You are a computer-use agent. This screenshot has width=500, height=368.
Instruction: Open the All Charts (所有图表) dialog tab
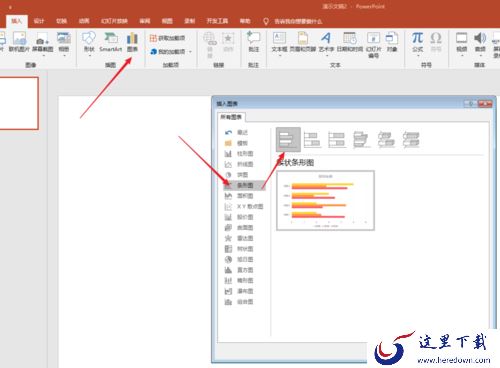231,117
